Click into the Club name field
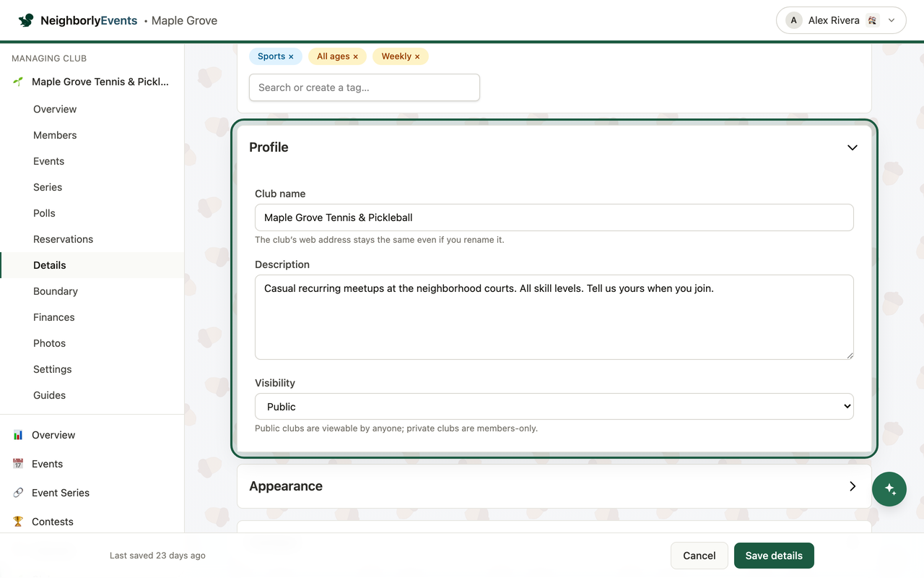 click(554, 217)
